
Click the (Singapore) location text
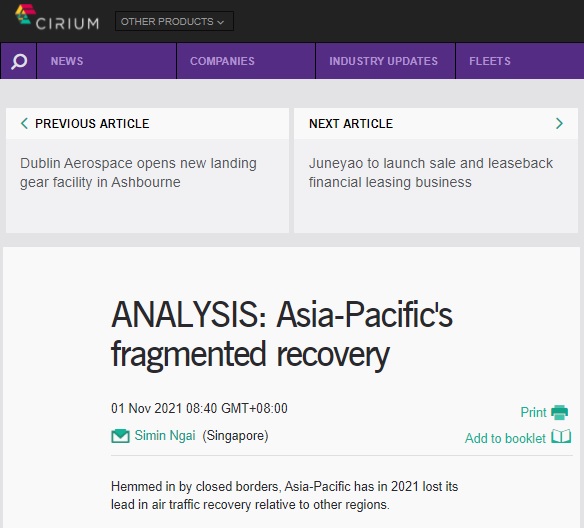point(235,435)
